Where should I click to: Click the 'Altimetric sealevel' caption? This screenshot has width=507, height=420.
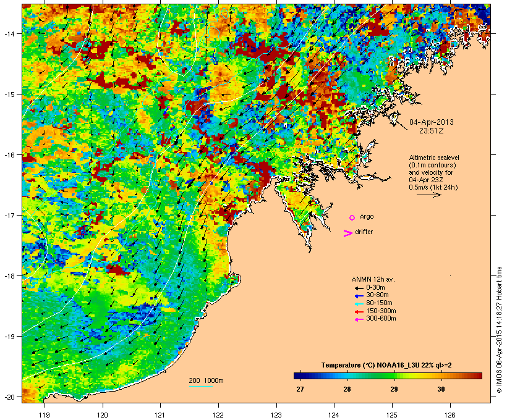pos(434,157)
